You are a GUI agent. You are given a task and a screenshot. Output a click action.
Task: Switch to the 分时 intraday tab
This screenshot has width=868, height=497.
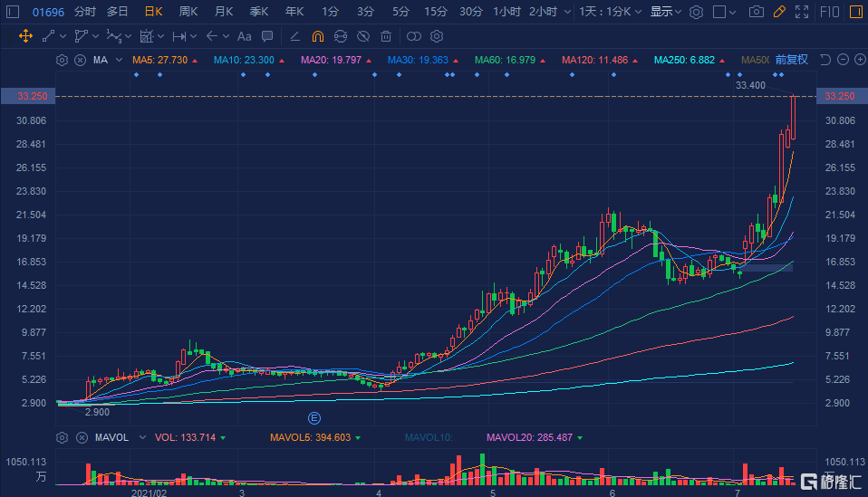[x=84, y=12]
